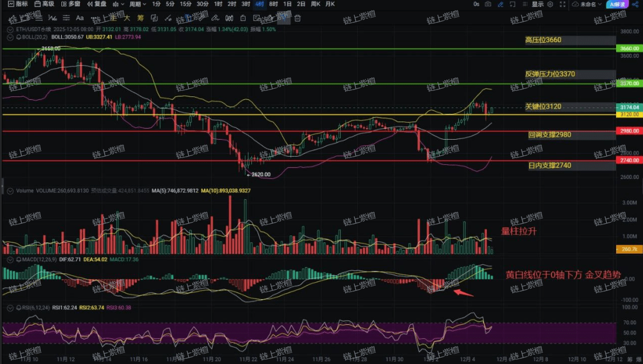Open the 未命名 layout dropdown

pyautogui.click(x=587, y=4)
